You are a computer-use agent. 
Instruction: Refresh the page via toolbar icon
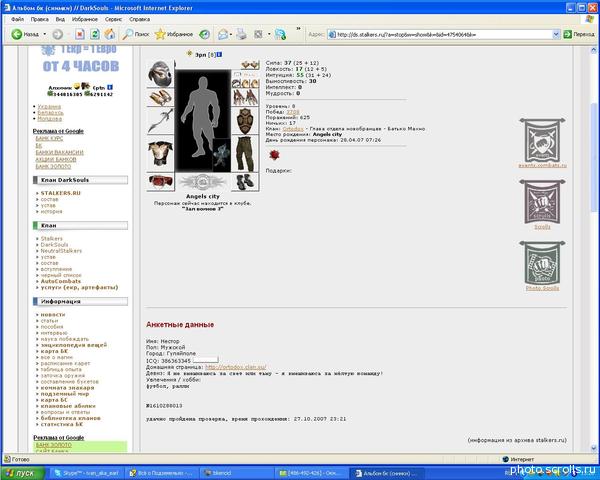click(x=95, y=34)
